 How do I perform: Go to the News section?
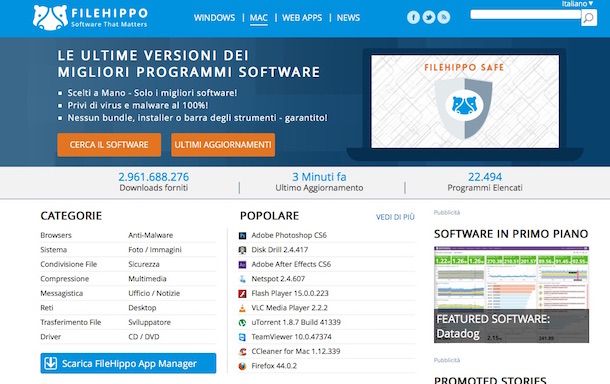(348, 18)
